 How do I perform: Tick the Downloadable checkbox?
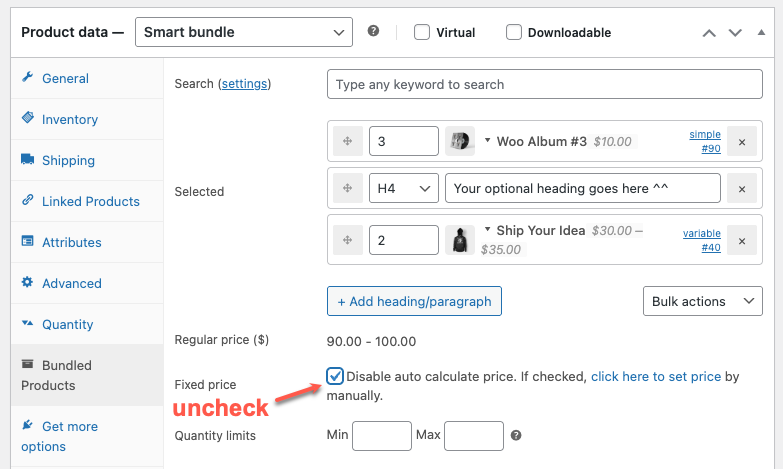click(514, 32)
